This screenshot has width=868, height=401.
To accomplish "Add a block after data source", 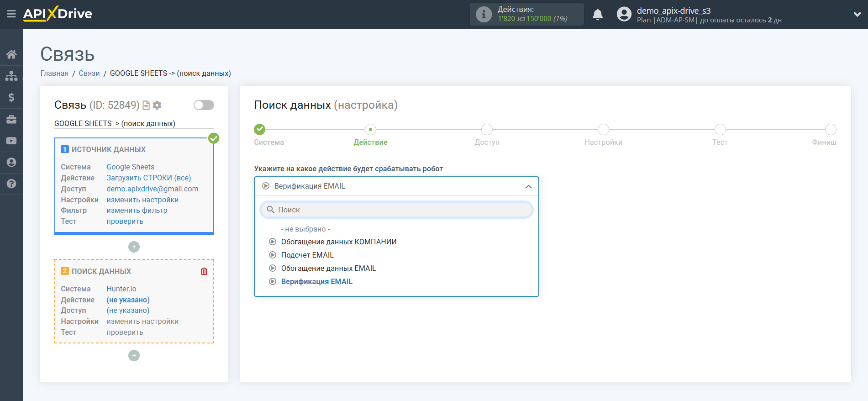I will point(134,247).
